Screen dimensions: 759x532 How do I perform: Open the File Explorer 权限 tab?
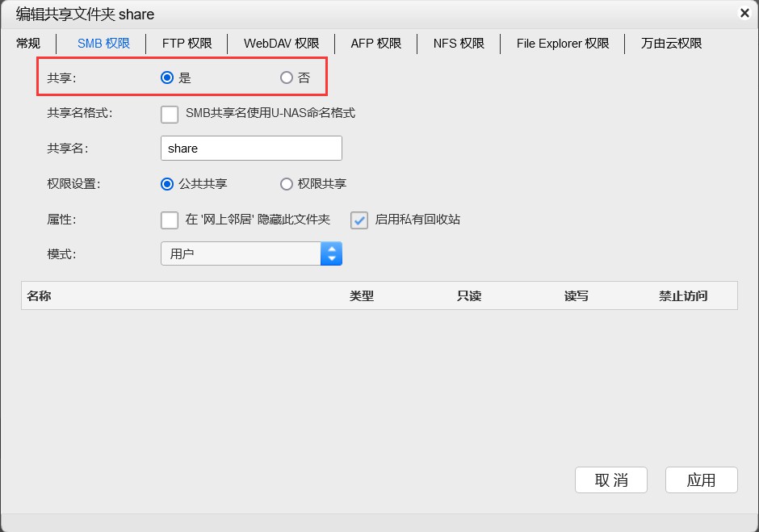[x=562, y=44]
